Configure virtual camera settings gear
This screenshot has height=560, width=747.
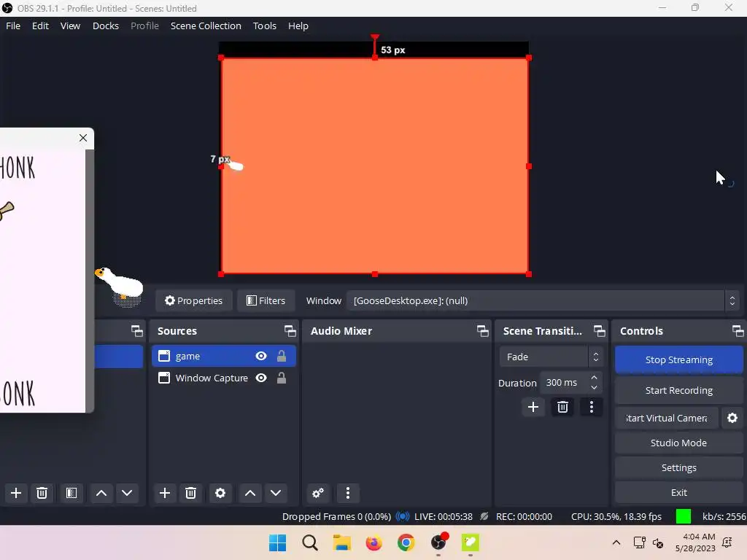point(732,418)
